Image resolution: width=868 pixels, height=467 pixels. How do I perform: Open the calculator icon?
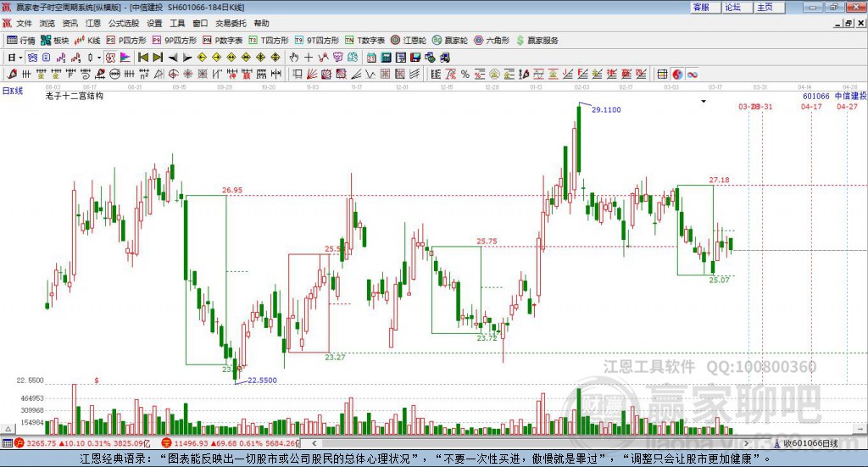[386, 58]
